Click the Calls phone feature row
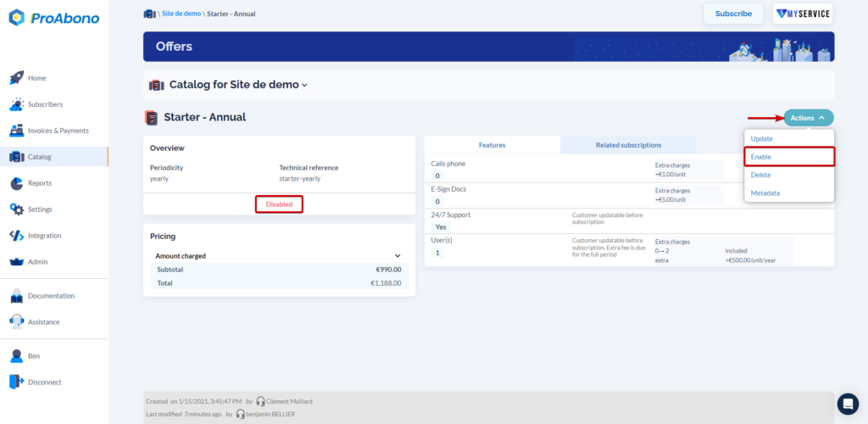 click(629, 170)
